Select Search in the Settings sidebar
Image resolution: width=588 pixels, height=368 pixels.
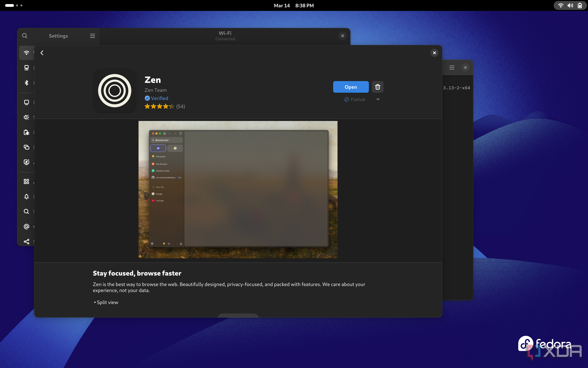(27, 211)
